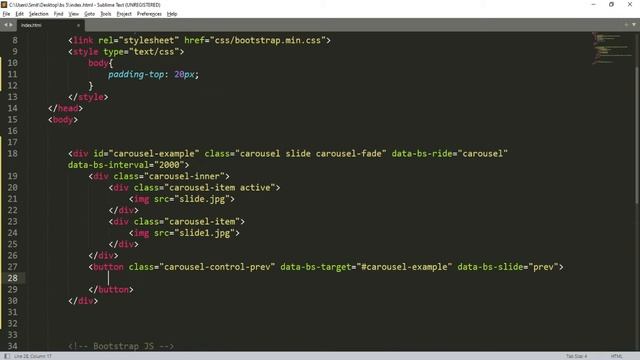Minimize the Sublime Text window
The width and height of the screenshot is (640, 360).
[x=593, y=4]
